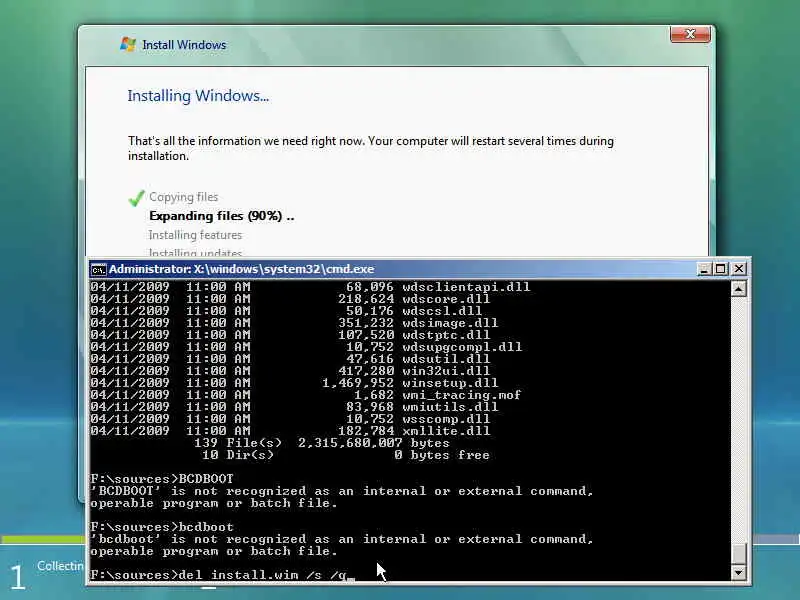Click the green checkmark beside Copying files
800x600 pixels.
(137, 198)
